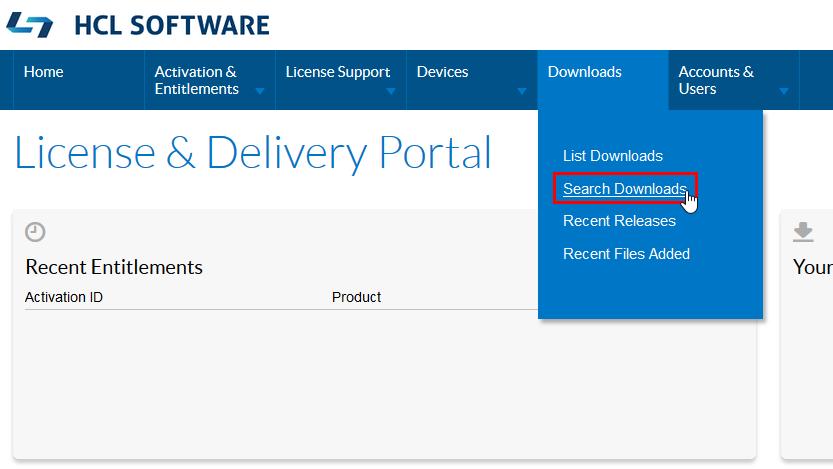This screenshot has height=469, width=833.
Task: Open Recent Files Added entry
Action: pyautogui.click(x=626, y=254)
